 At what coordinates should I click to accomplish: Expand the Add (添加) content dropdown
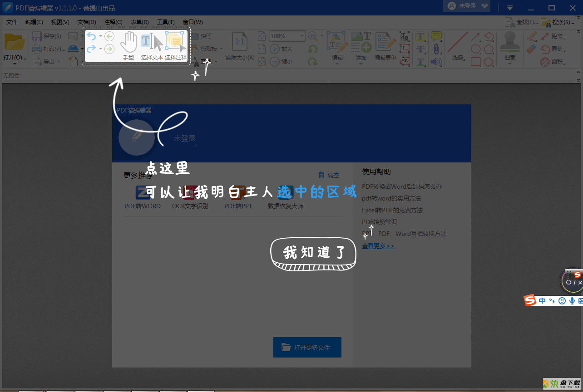361,64
